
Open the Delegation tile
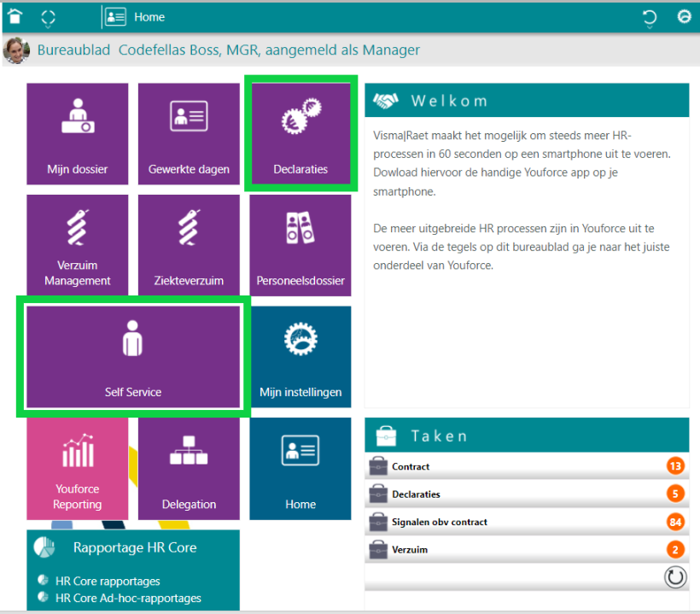click(189, 469)
